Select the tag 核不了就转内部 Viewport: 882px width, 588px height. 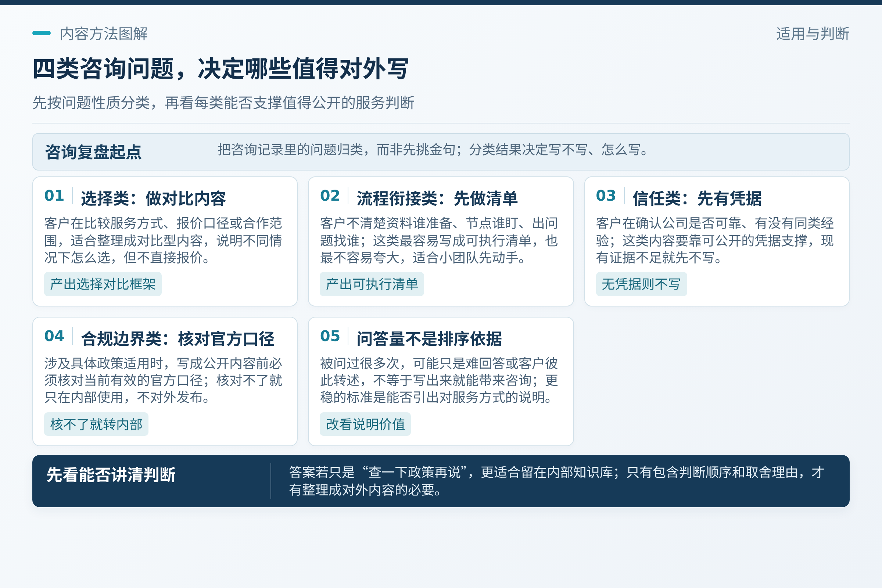[x=96, y=424]
